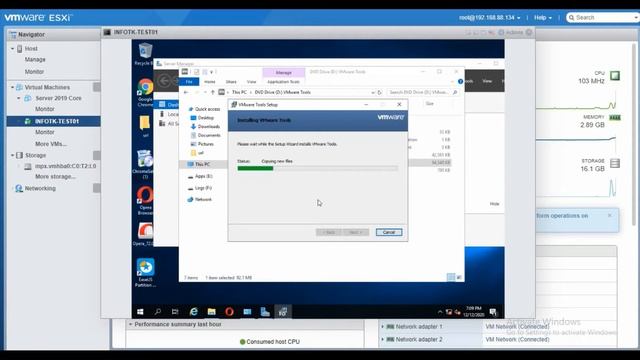Select mpx.vmhba0 datastore item
Image resolution: width=640 pixels, height=360 pixels.
pos(65,166)
